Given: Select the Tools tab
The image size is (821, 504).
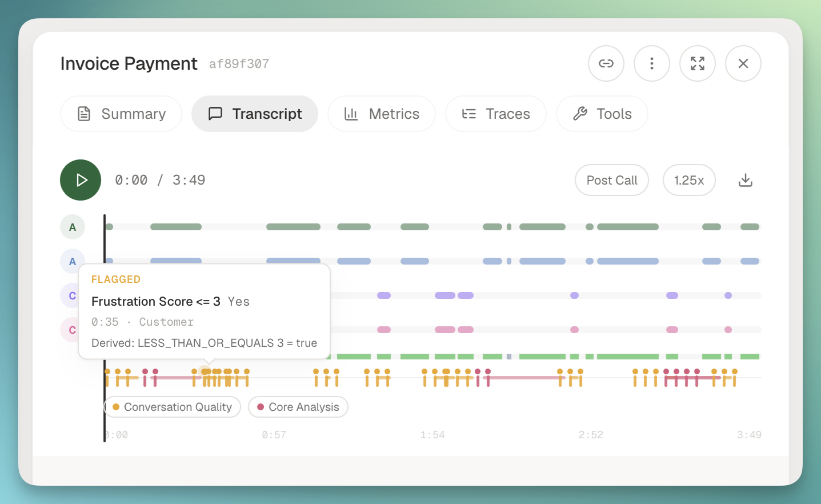Looking at the screenshot, I should point(602,114).
